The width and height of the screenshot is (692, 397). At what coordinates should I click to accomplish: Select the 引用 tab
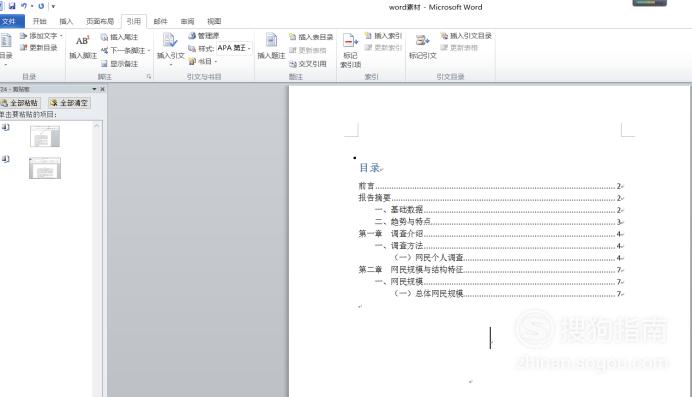tap(134, 21)
